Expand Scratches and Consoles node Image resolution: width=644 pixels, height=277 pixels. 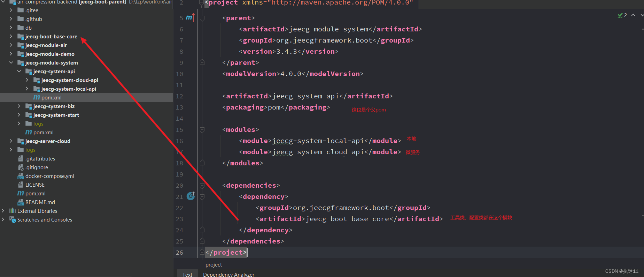point(3,219)
